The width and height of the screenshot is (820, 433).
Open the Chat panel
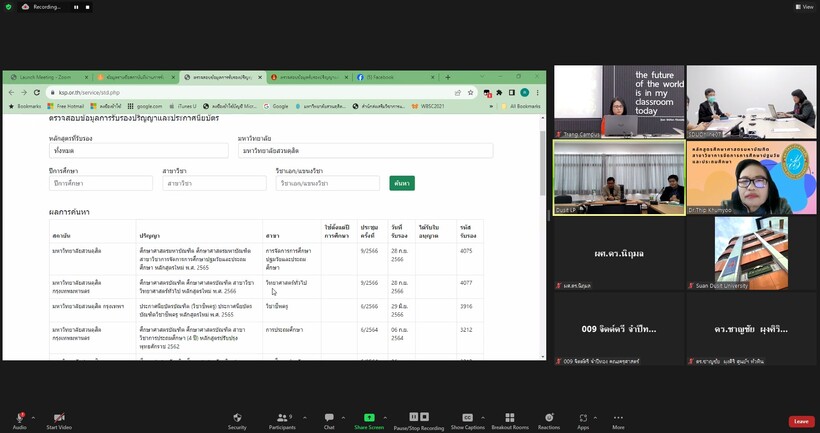[x=329, y=420]
